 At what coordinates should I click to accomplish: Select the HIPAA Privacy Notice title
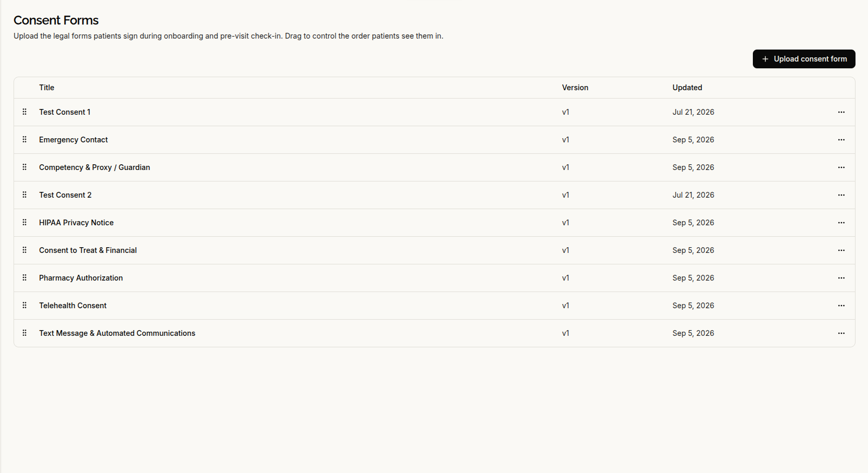pyautogui.click(x=76, y=223)
